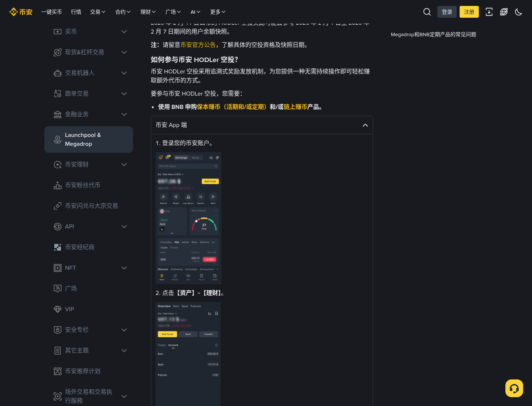Expand the 金融业务 chevron
This screenshot has width=532, height=406.
coord(124,114)
